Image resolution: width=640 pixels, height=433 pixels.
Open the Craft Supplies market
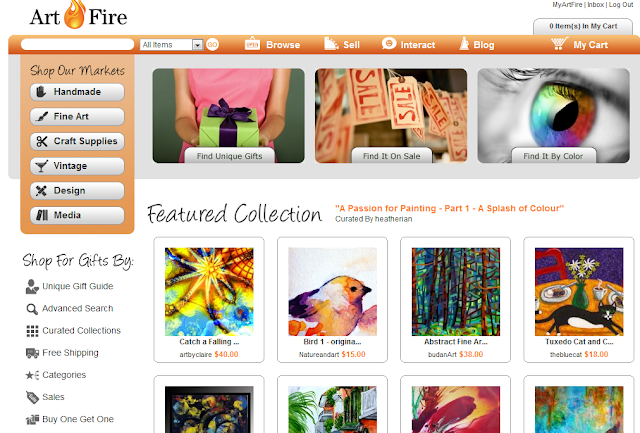(x=77, y=141)
